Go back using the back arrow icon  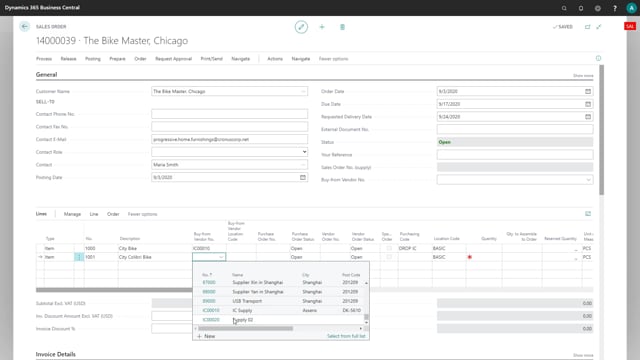24,27
